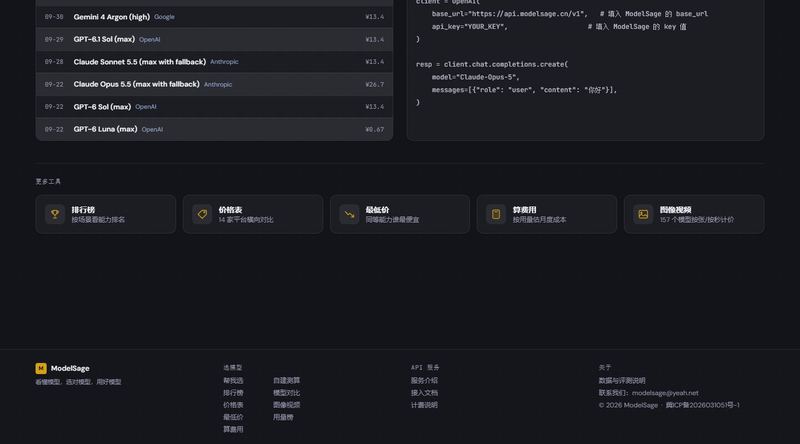This screenshot has width=800, height=444.
Task: Open the 算费用 tool card title
Action: click(524, 210)
